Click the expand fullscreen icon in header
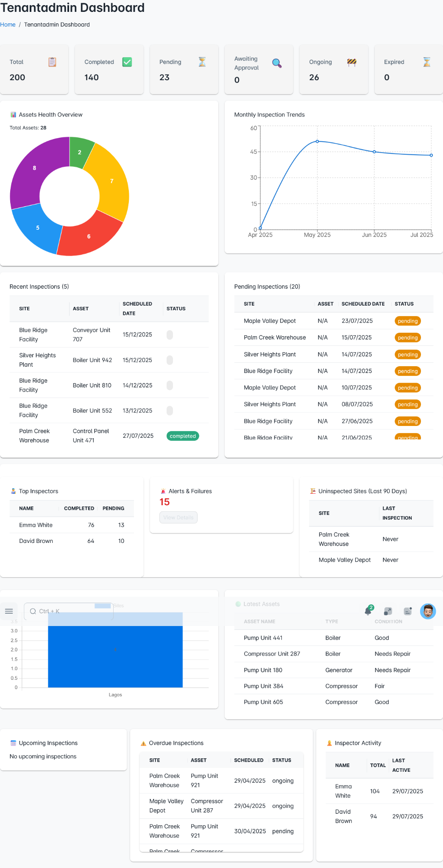The image size is (443, 868). point(388,611)
